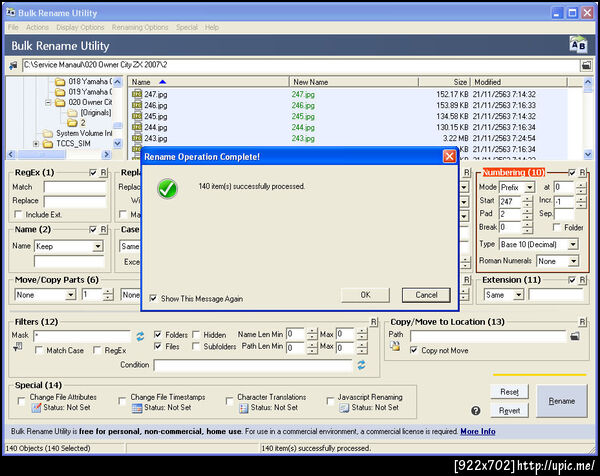Click the folder tree vertical scrollbar up arrow
The image size is (600, 476).
point(118,82)
